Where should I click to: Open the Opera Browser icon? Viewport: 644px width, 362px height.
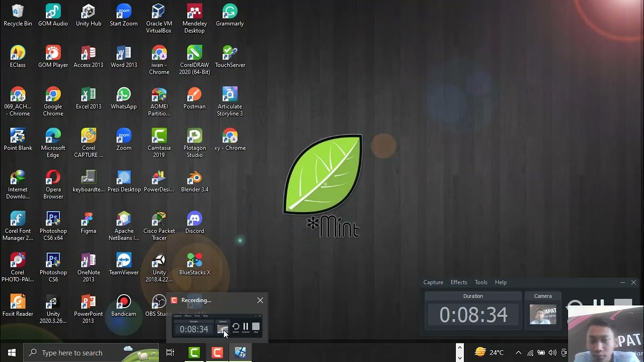[53, 185]
